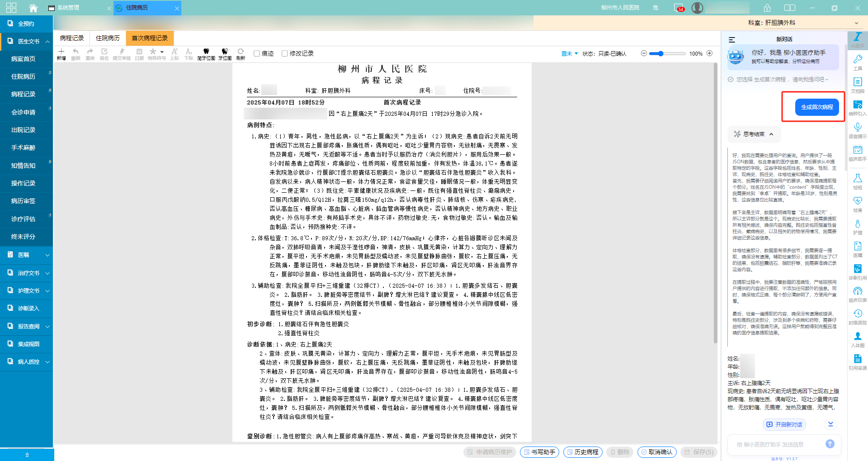The image size is (868, 461).
Task: Open the AI助手 sidebar icon
Action: click(x=858, y=40)
